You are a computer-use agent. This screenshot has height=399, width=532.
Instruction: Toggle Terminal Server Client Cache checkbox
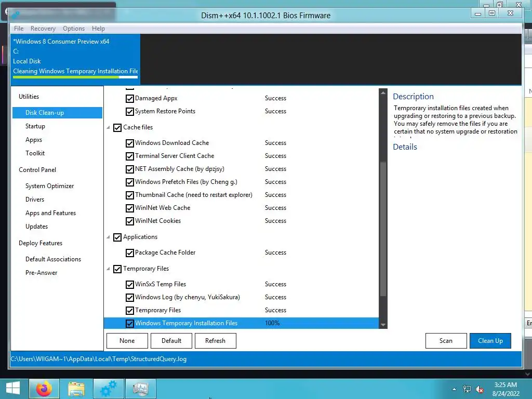pyautogui.click(x=129, y=156)
